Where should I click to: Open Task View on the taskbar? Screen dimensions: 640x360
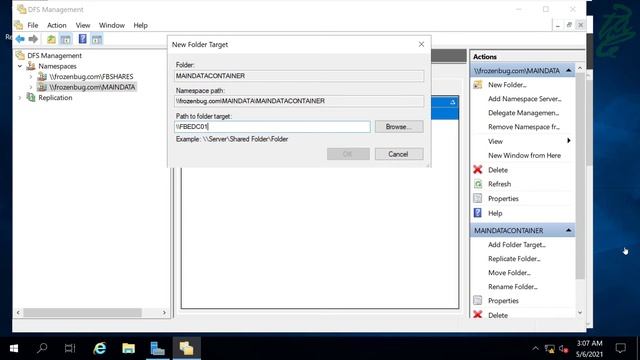70,349
